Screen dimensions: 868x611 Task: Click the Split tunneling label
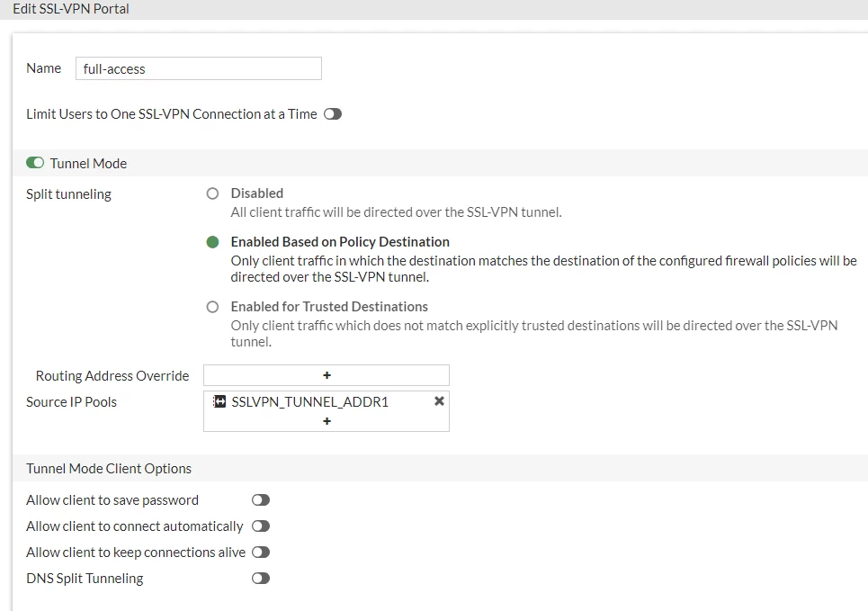(x=68, y=194)
